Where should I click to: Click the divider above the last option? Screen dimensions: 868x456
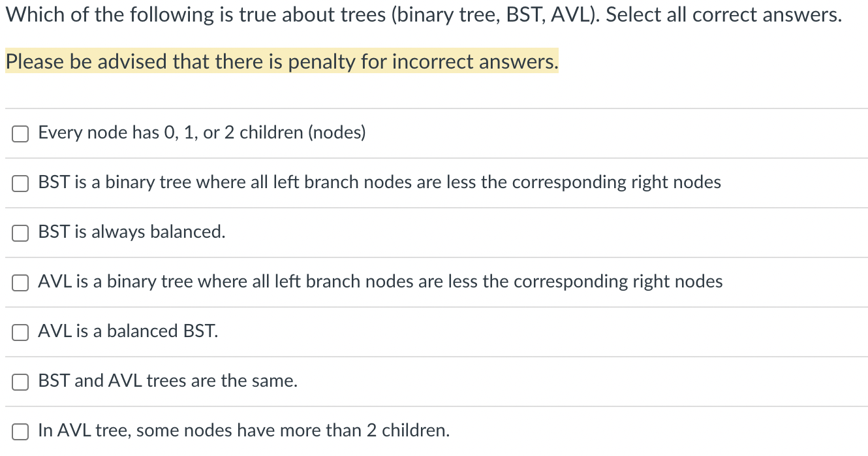(x=434, y=406)
